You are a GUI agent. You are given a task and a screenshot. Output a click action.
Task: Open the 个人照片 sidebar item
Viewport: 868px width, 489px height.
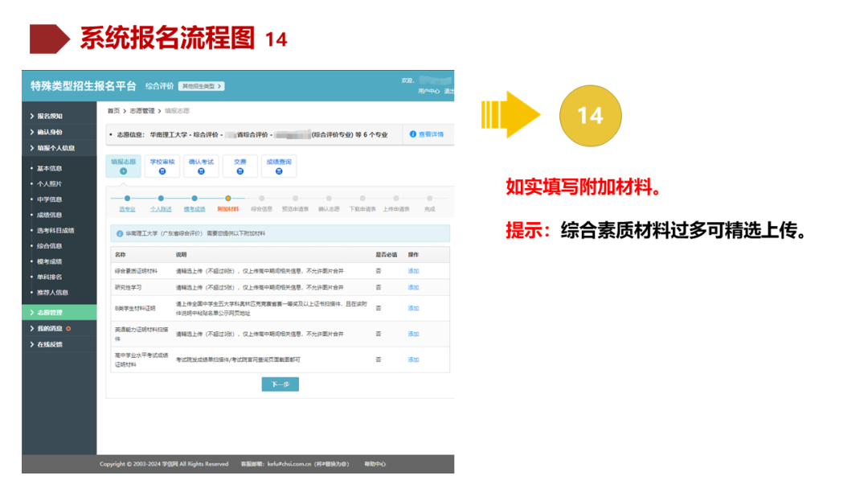coord(50,182)
